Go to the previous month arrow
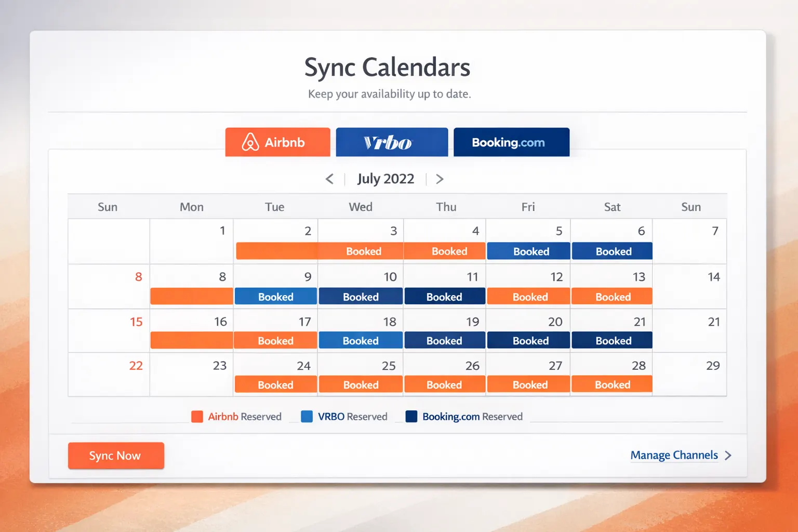 point(329,179)
